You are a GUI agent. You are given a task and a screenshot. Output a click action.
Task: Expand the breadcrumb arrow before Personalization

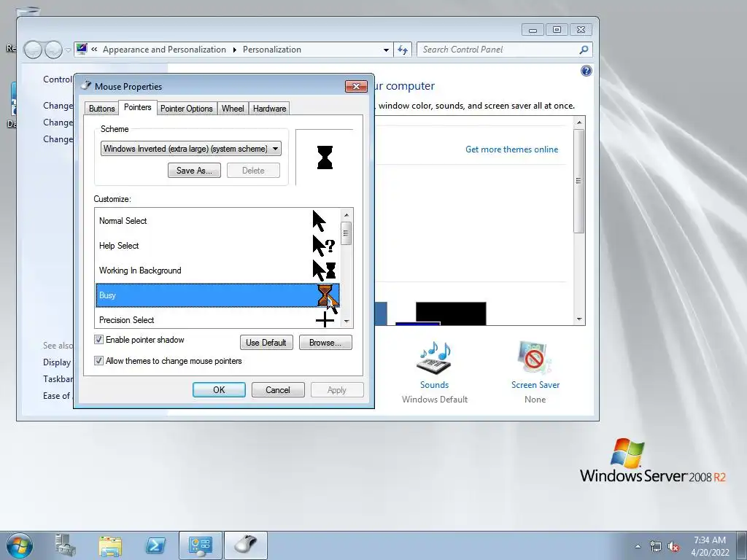pos(234,50)
